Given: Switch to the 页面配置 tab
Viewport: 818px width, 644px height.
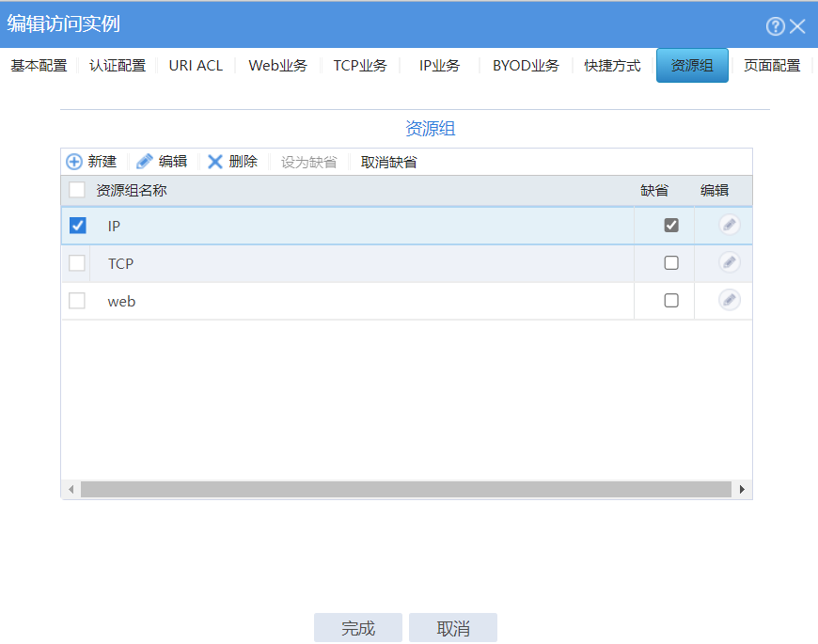Looking at the screenshot, I should [772, 66].
